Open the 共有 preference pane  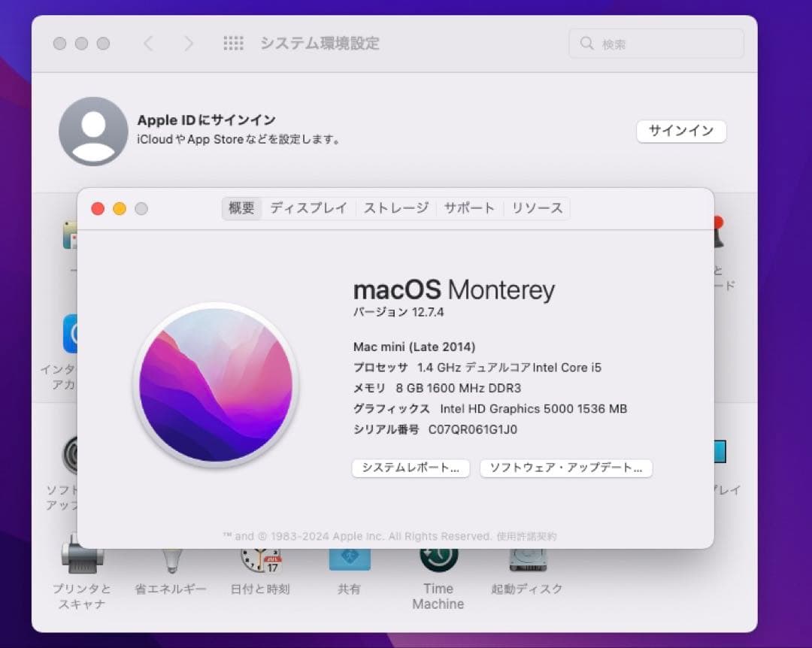[x=349, y=564]
